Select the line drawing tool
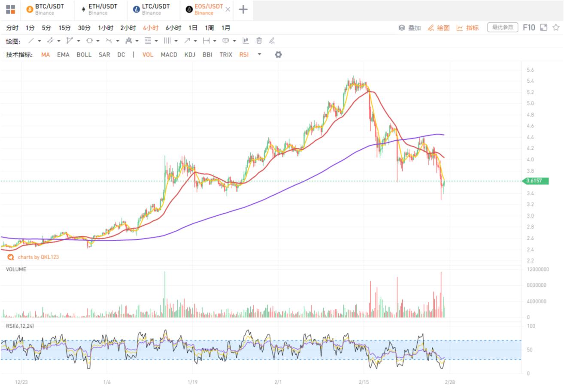The image size is (564, 392). point(31,41)
